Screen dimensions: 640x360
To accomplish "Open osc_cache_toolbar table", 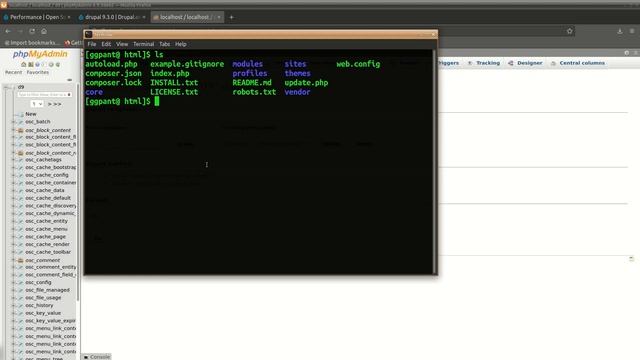I will 48,252.
